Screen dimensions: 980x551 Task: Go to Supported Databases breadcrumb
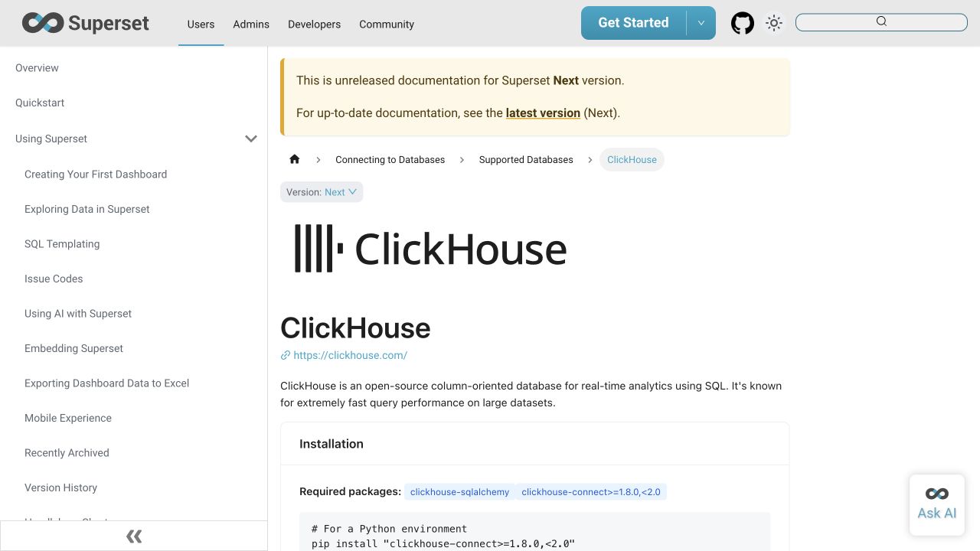pos(526,159)
